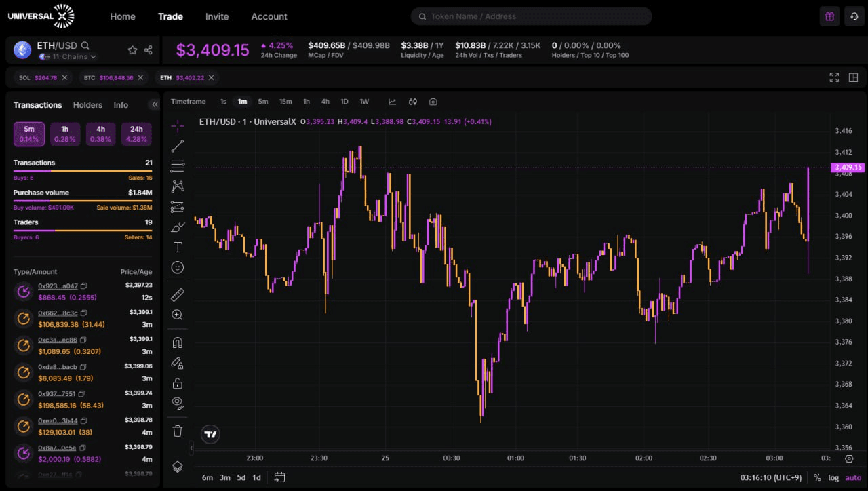Select the XABCD pattern tool

tap(177, 186)
